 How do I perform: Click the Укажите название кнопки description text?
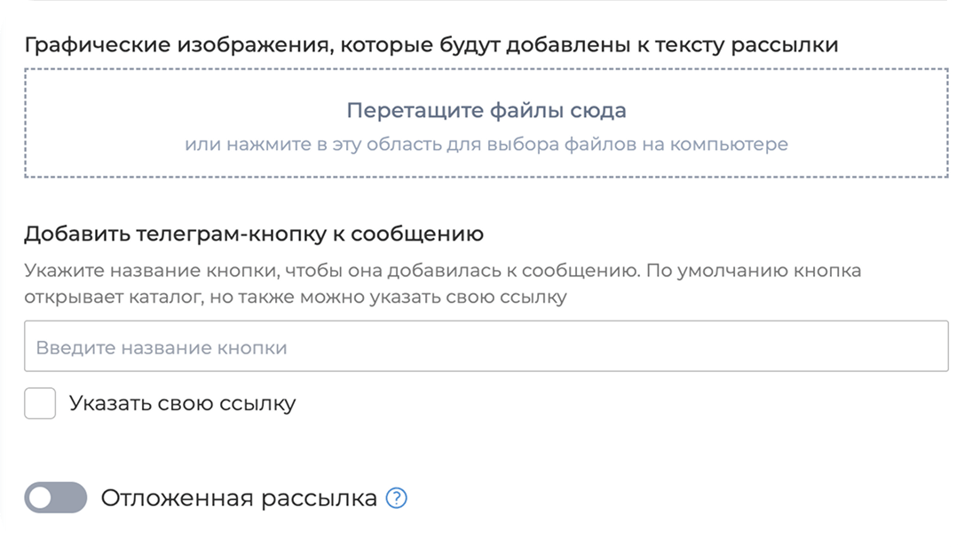442,270
